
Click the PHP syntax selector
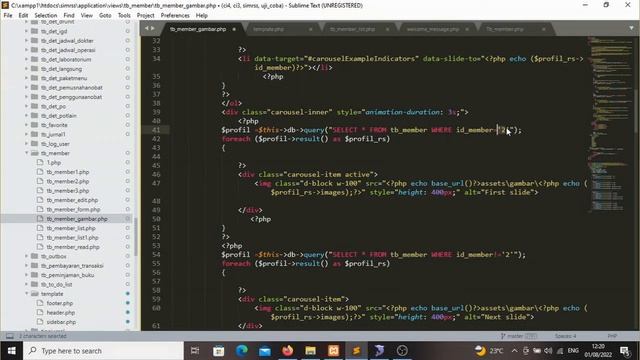click(x=612, y=336)
